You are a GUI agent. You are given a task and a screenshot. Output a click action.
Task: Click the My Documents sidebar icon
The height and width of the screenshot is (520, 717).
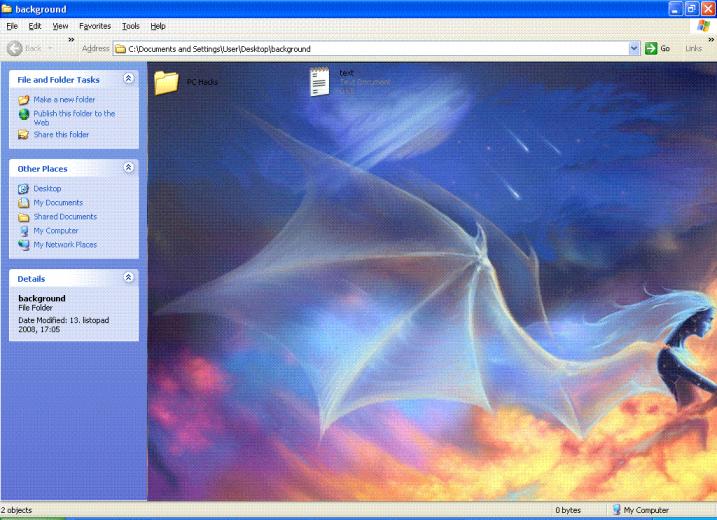(23, 203)
